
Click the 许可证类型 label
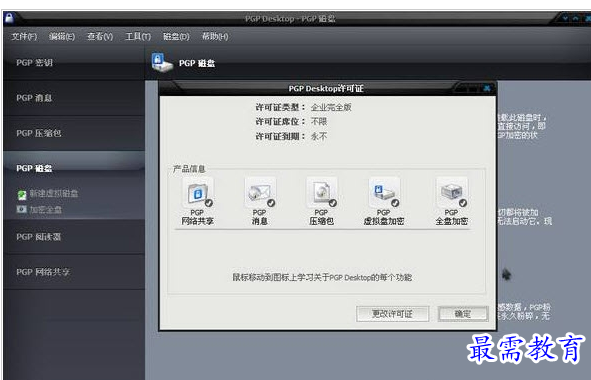[x=280, y=107]
